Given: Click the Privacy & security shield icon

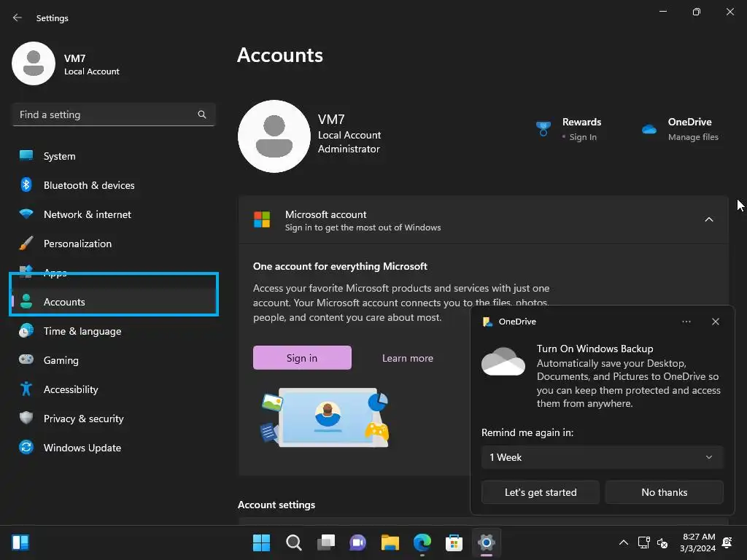Looking at the screenshot, I should (x=26, y=418).
